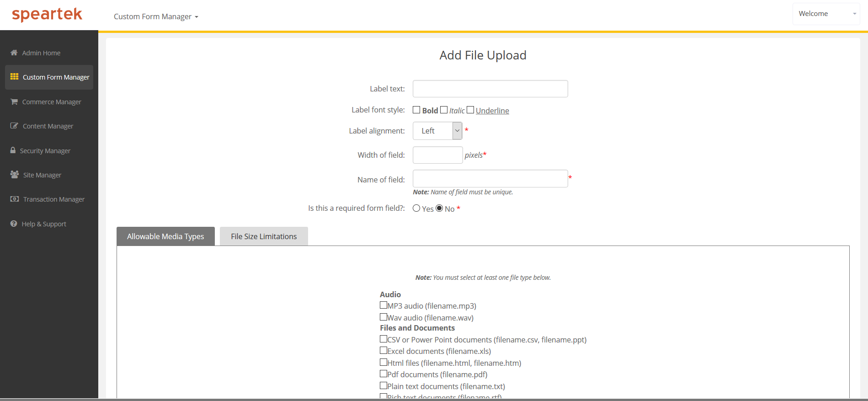Click the Help & Support question icon
Viewport: 868px width, 401px height.
[14, 224]
